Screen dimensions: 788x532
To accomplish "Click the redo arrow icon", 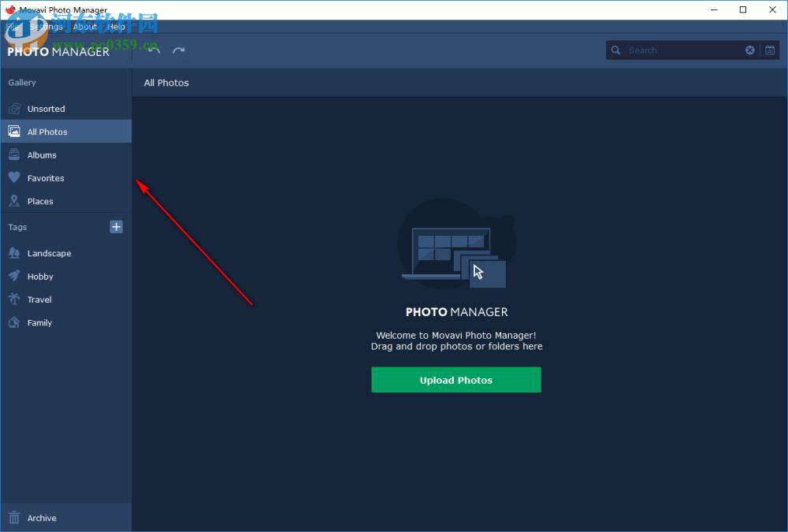I will (x=178, y=50).
